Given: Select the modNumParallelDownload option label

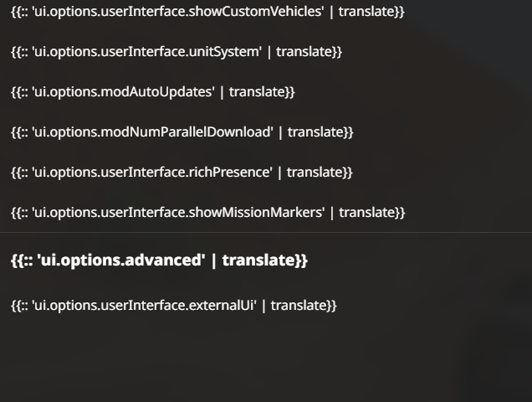Looking at the screenshot, I should pyautogui.click(x=182, y=132).
